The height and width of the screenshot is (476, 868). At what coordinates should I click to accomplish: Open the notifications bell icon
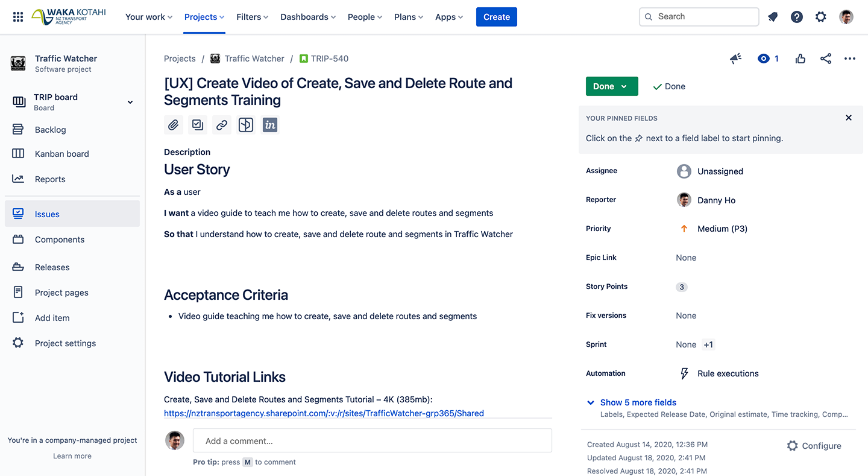773,17
